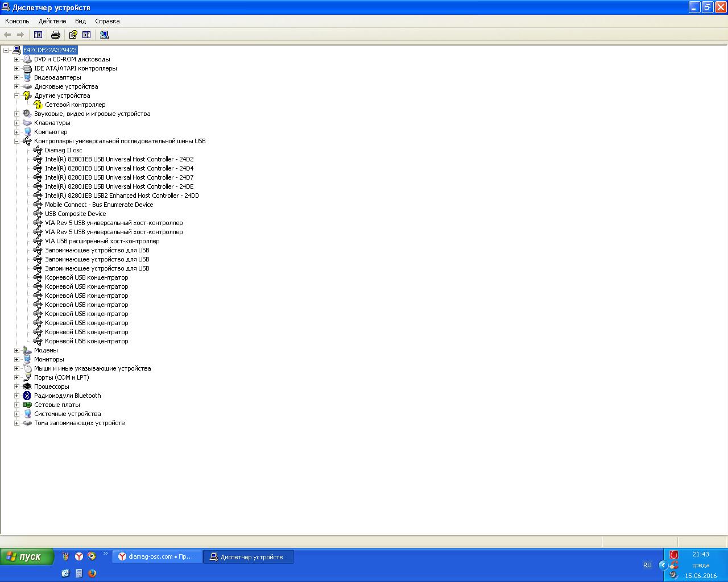This screenshot has height=582, width=728.
Task: Launch Yandex browser from quick launch
Action: click(79, 556)
